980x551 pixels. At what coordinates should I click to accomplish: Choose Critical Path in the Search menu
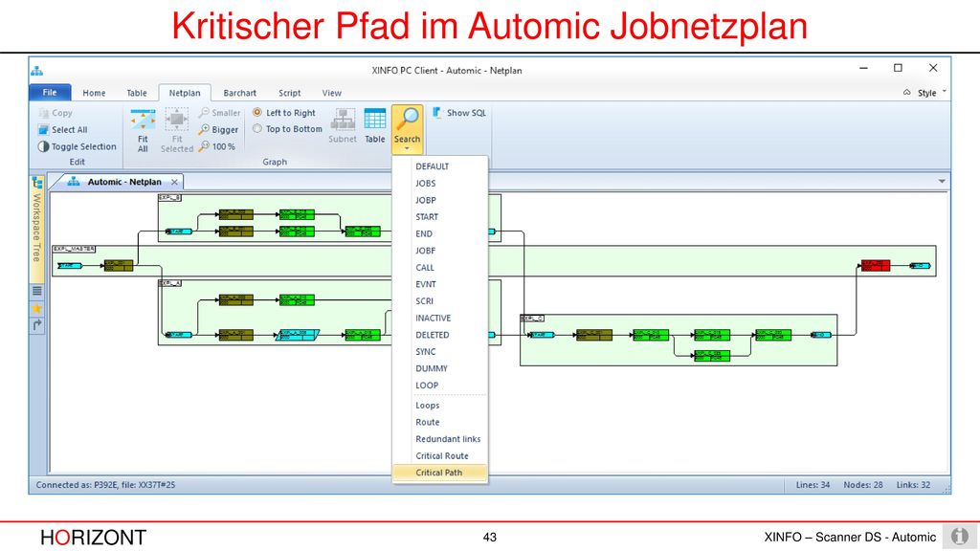pos(440,473)
